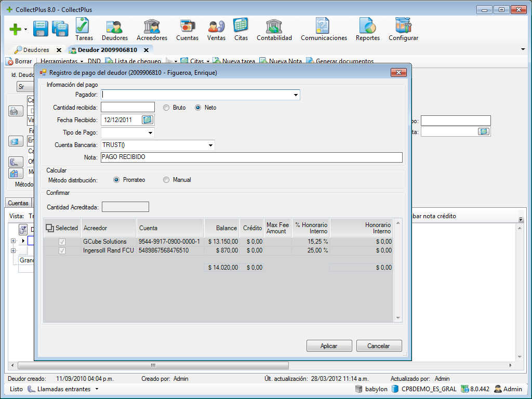
Task: Click the Cancelar button
Action: pos(379,345)
